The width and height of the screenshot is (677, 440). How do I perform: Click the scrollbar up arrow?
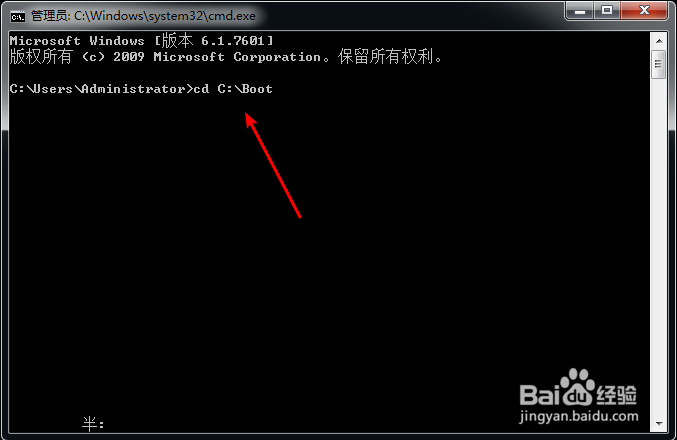click(659, 41)
